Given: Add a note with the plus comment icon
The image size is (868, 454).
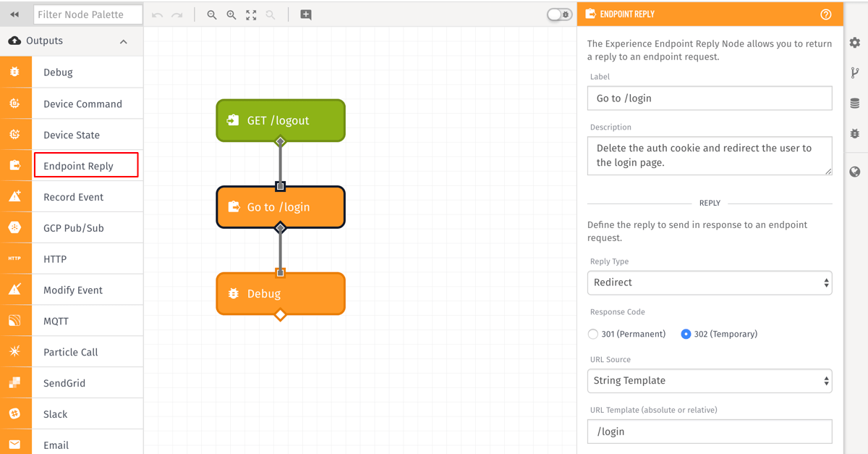Looking at the screenshot, I should pos(306,14).
